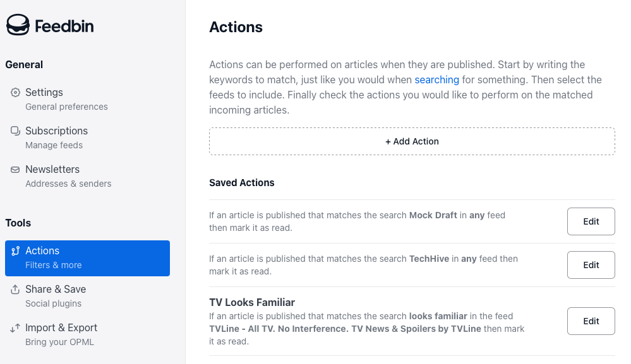Viewport: 631px width, 364px height.
Task: Click the Bring your OPML subtitle
Action: point(59,343)
